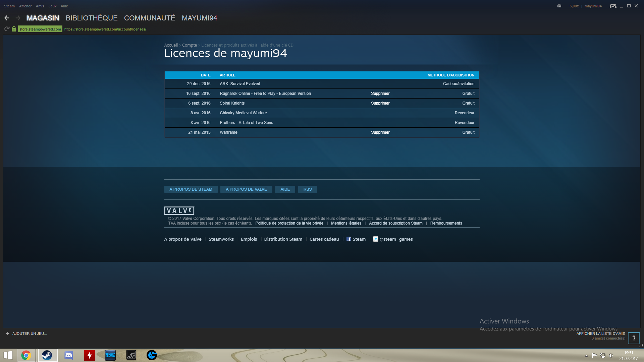This screenshot has height=362, width=644.
Task: Open the Aide menu
Action: (x=64, y=6)
